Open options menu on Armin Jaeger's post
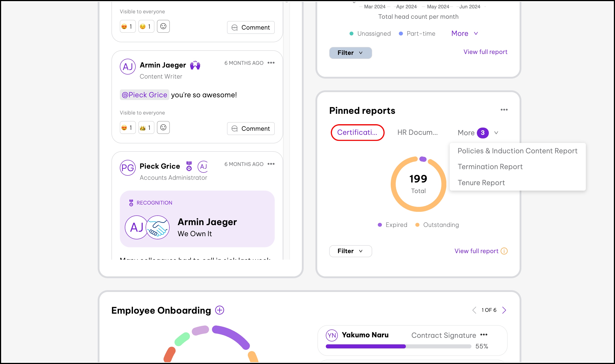The width and height of the screenshot is (615, 364). (271, 63)
